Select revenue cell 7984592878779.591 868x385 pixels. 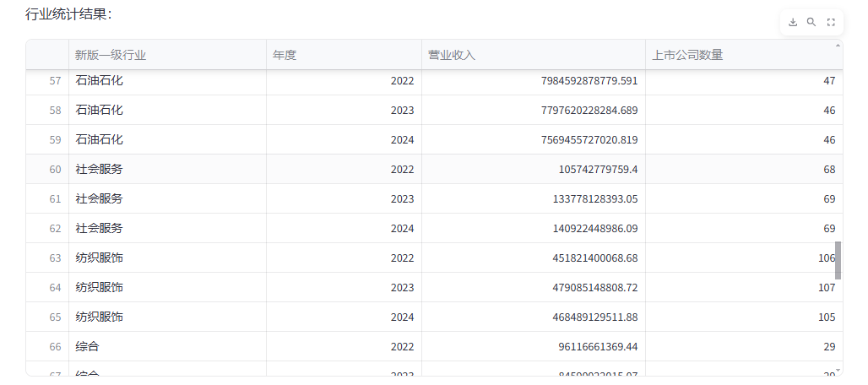pyautogui.click(x=534, y=81)
